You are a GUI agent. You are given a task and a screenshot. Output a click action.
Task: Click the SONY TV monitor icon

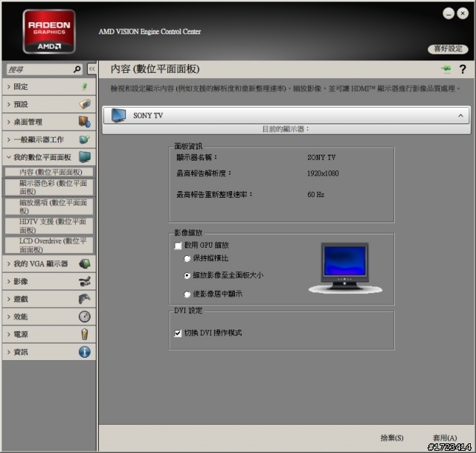point(118,115)
